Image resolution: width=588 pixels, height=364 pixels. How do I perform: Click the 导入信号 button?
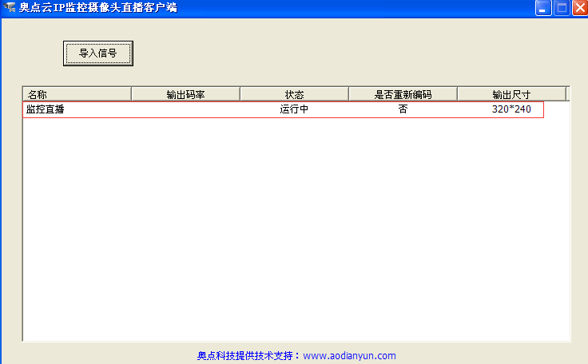click(98, 53)
